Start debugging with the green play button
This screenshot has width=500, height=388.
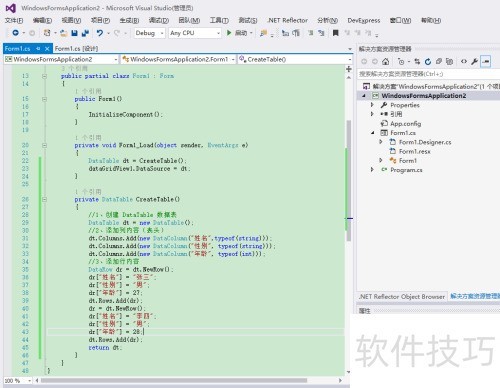[229, 33]
